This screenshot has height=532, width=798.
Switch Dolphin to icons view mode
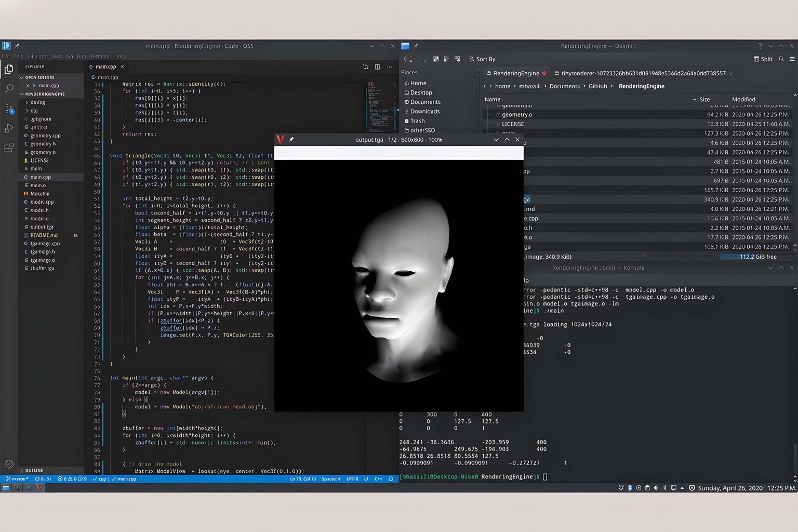(436, 59)
